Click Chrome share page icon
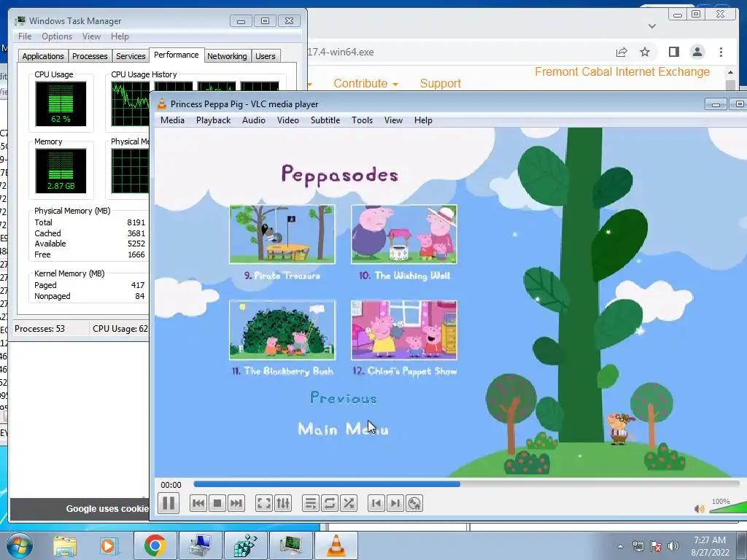Screen dimensions: 747x560 622,52
